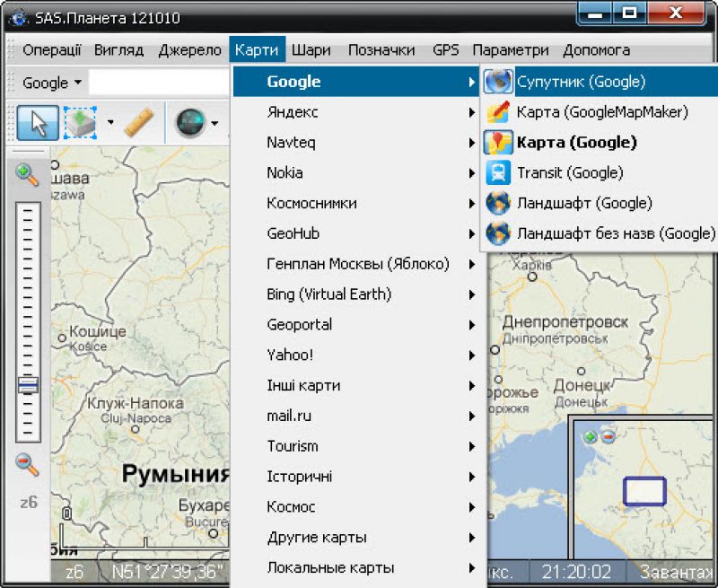718x588 pixels.
Task: Close the Карти menu
Action: pos(257,49)
